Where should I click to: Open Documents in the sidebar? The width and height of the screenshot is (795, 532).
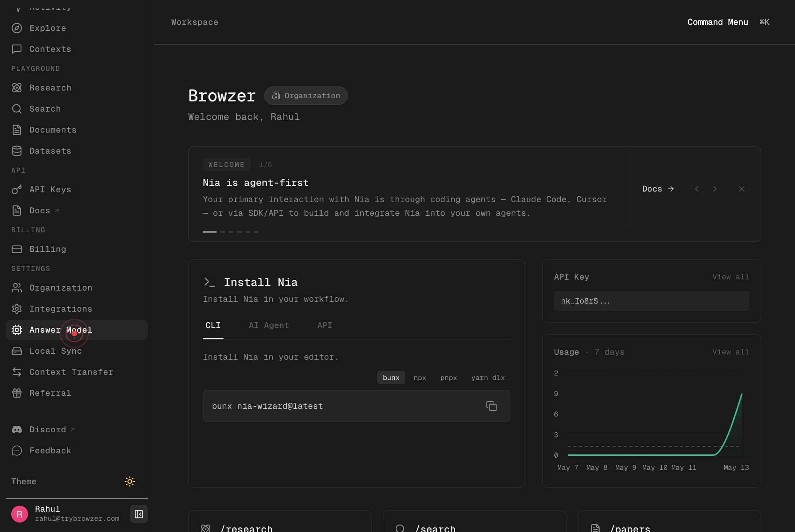coord(77,130)
